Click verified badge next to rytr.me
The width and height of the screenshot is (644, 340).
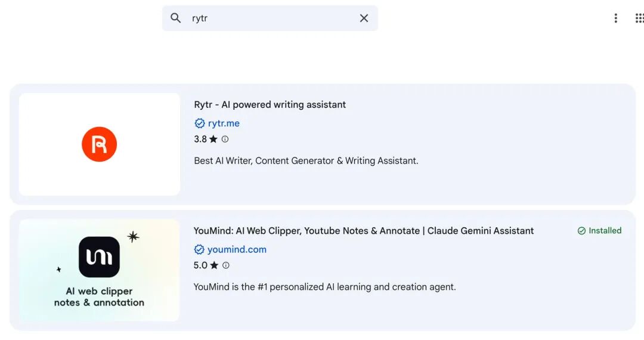point(200,123)
